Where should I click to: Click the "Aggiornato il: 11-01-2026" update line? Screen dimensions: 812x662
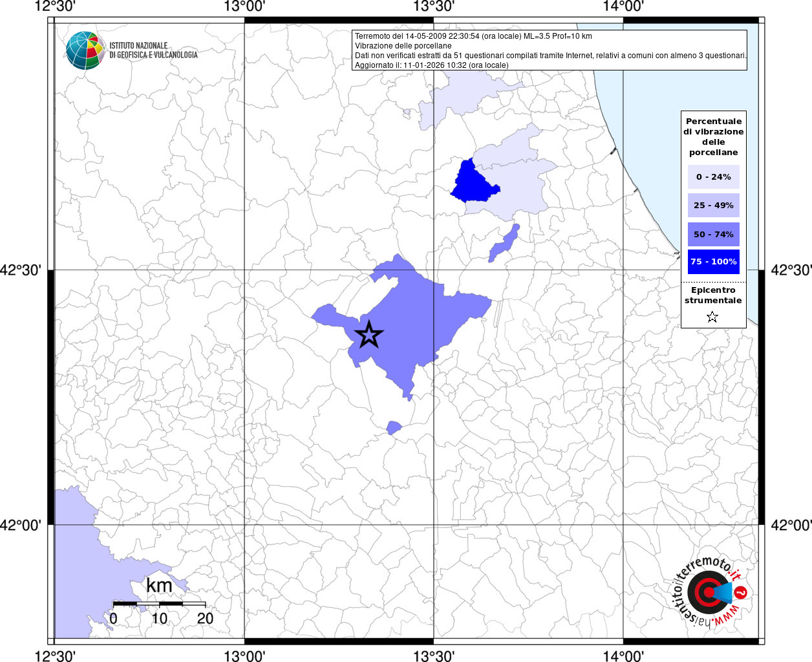[431, 65]
